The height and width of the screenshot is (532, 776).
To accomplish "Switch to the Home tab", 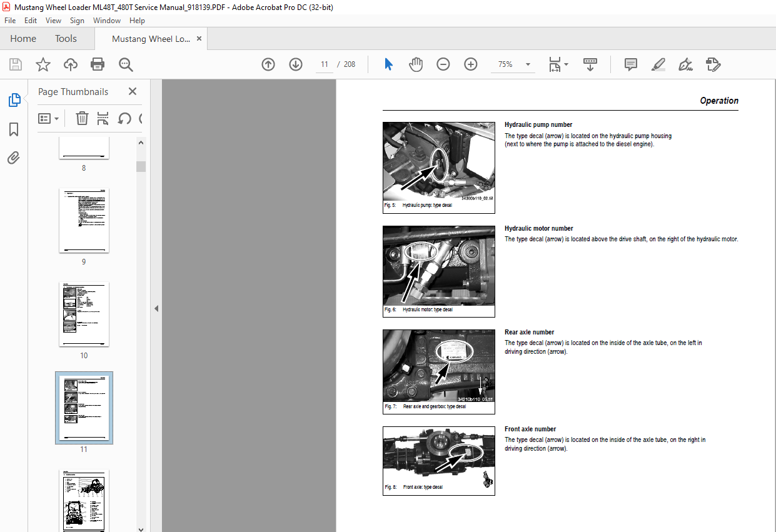I will pos(23,39).
